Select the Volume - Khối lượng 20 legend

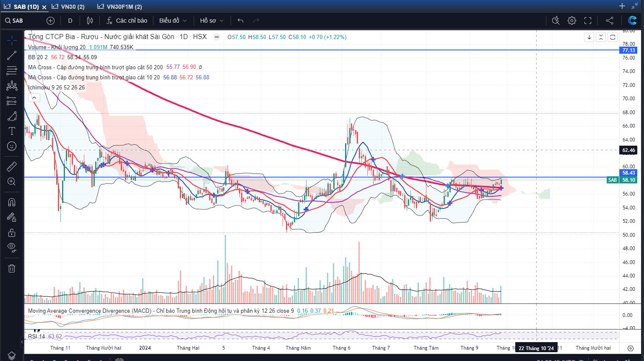tap(57, 47)
